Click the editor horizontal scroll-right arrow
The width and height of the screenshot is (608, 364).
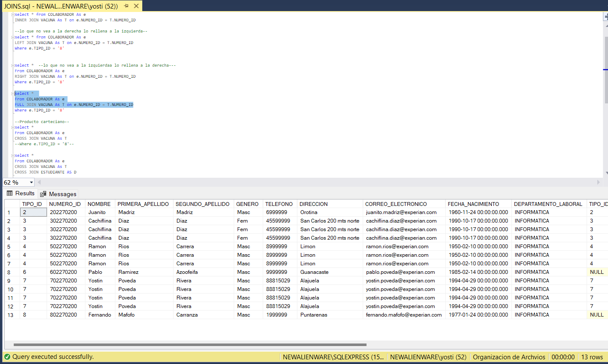coord(599,182)
